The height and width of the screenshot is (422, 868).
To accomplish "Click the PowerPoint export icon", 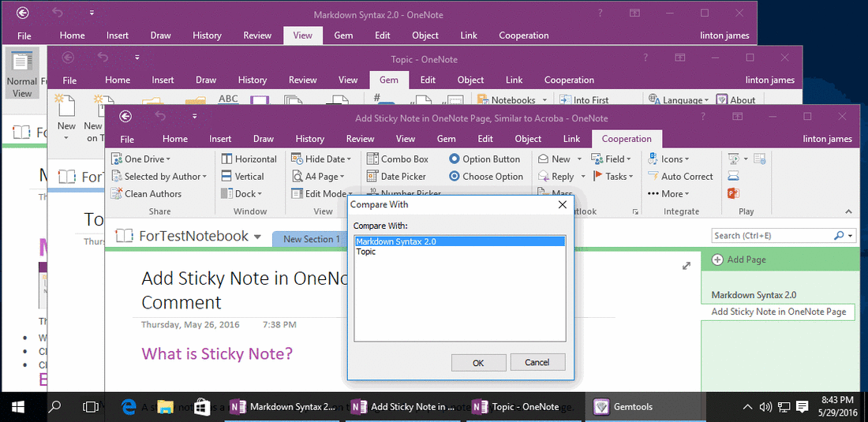I will (734, 193).
